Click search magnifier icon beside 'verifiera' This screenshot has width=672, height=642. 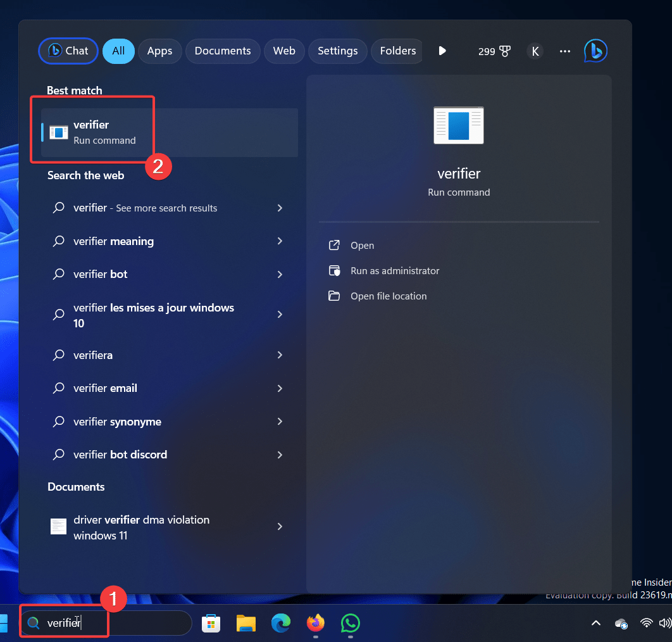58,356
